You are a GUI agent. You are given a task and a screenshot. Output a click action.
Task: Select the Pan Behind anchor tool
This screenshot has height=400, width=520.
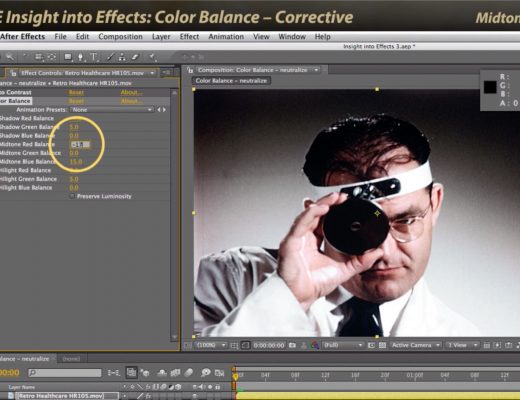click(51, 57)
